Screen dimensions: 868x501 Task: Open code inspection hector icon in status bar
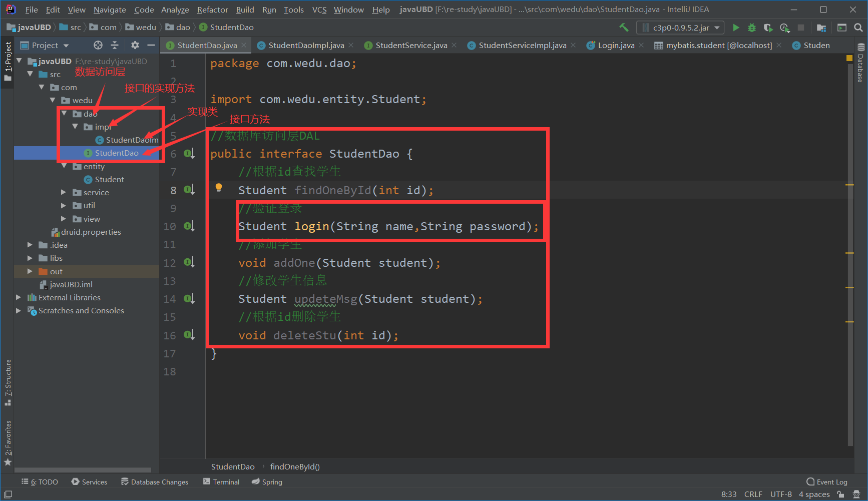tap(856, 494)
